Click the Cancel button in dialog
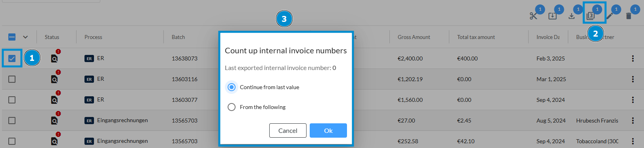This screenshot has height=148, width=644. (288, 130)
